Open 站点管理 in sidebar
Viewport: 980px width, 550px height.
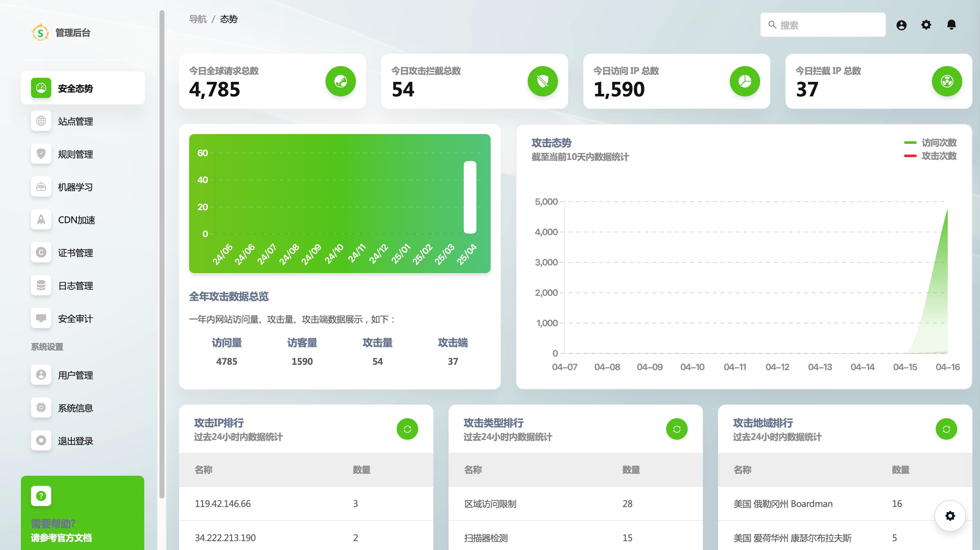75,121
